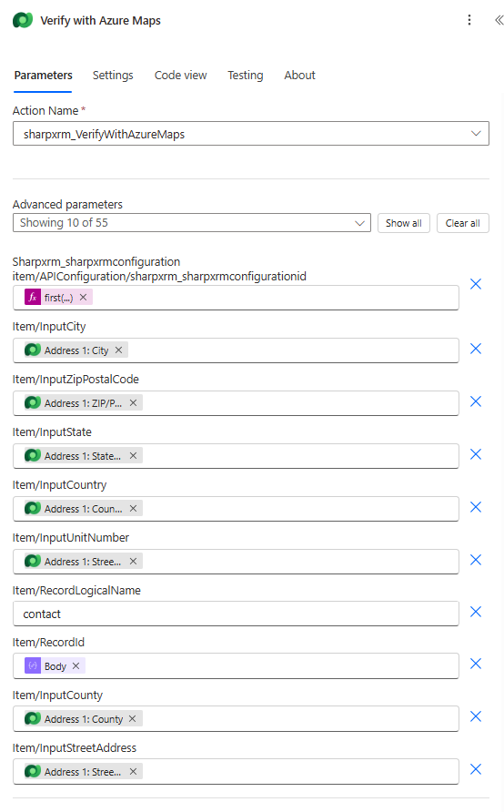Click the RecordLogicalName field containing contact

[236, 614]
